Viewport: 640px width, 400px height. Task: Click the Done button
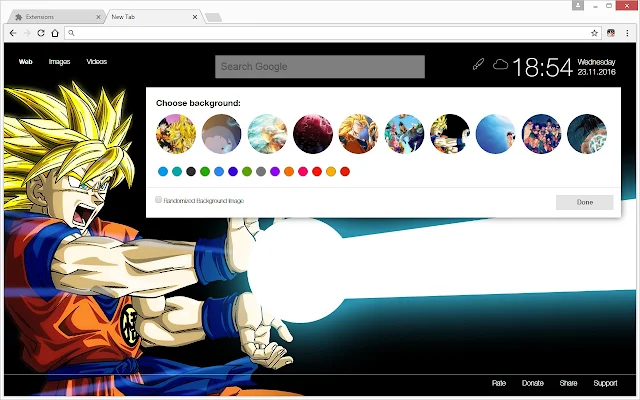pos(584,202)
